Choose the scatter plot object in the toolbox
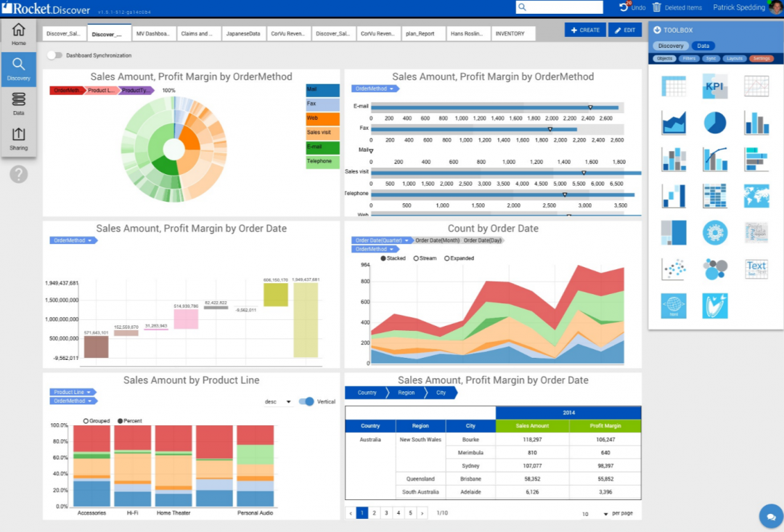Screen dimensions: 784x532 [x=674, y=269]
